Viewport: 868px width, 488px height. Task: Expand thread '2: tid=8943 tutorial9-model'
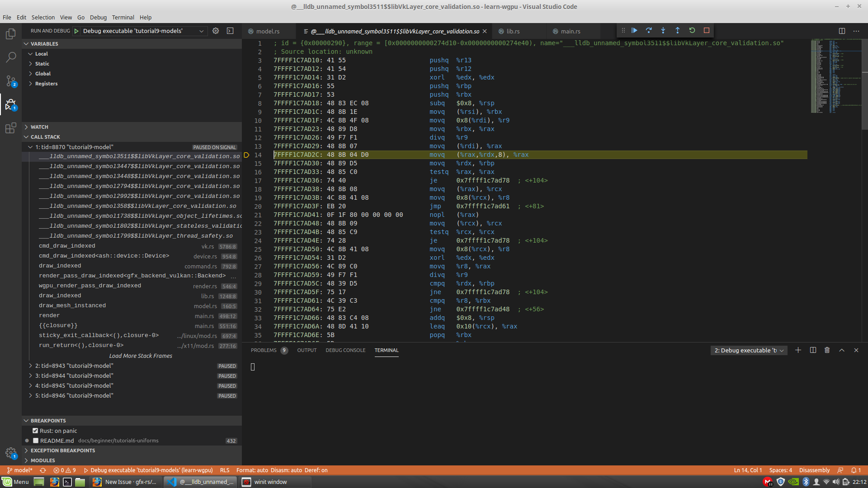(31, 366)
